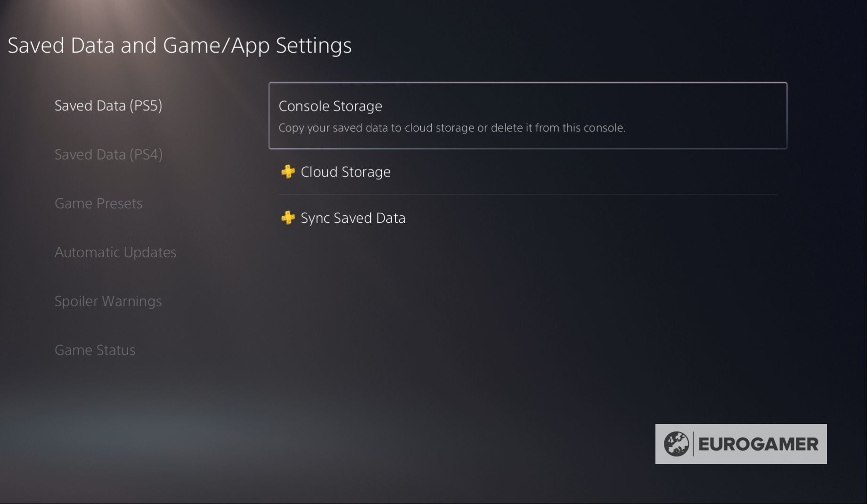Click the highlighted Console Storage box border area

point(528,116)
